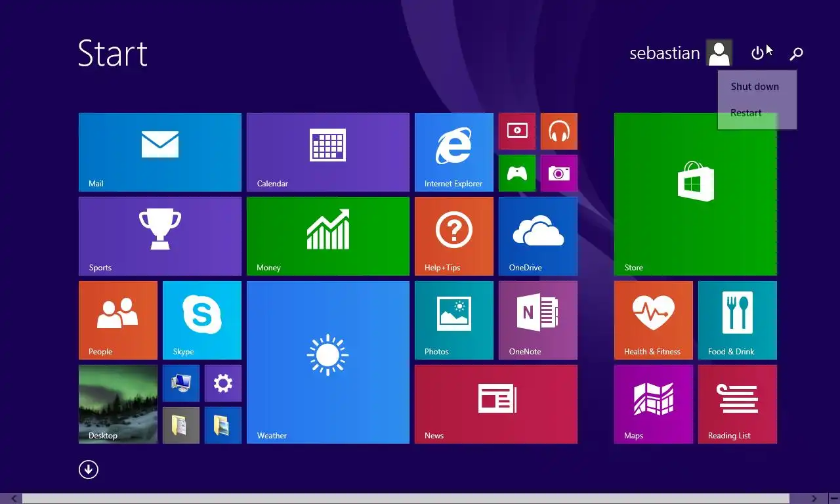
Task: Open the Desktop thumbnail tile
Action: coord(118,404)
